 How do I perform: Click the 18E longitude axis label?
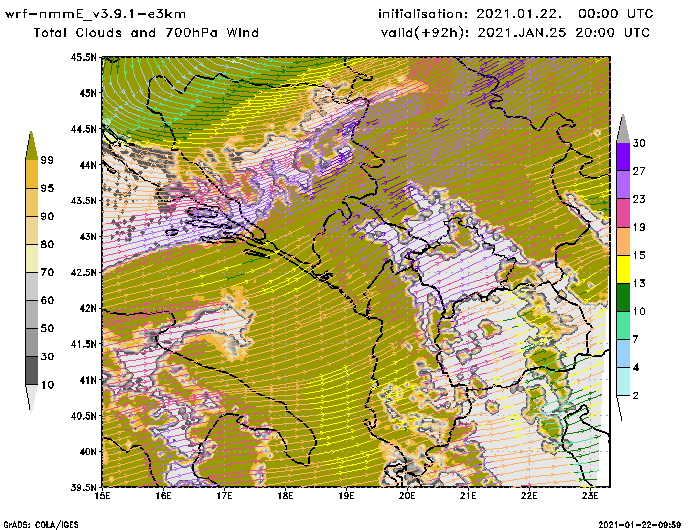click(x=285, y=496)
